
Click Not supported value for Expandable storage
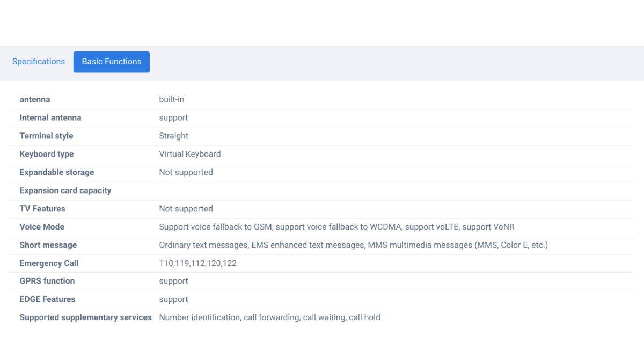click(x=186, y=173)
